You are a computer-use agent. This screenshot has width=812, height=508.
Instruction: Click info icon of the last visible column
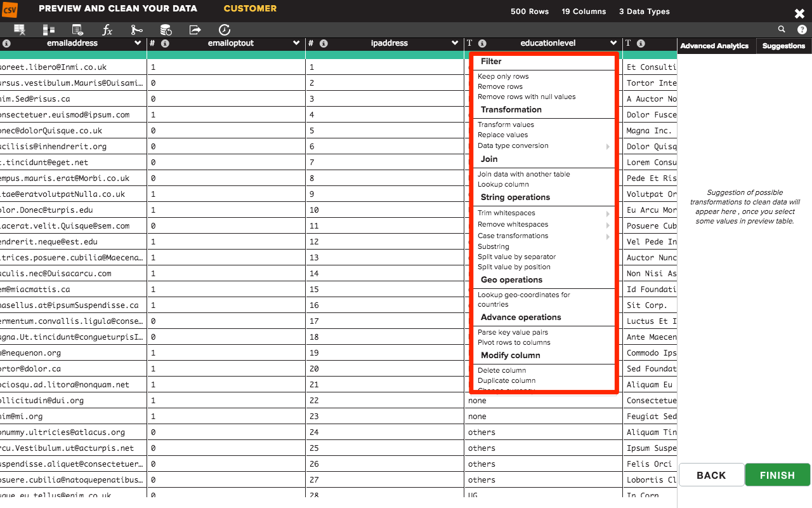coord(641,44)
